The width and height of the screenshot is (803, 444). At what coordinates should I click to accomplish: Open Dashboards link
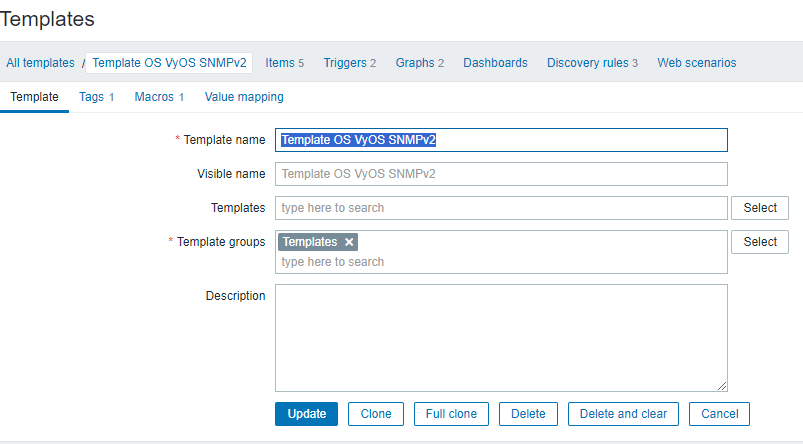point(495,63)
